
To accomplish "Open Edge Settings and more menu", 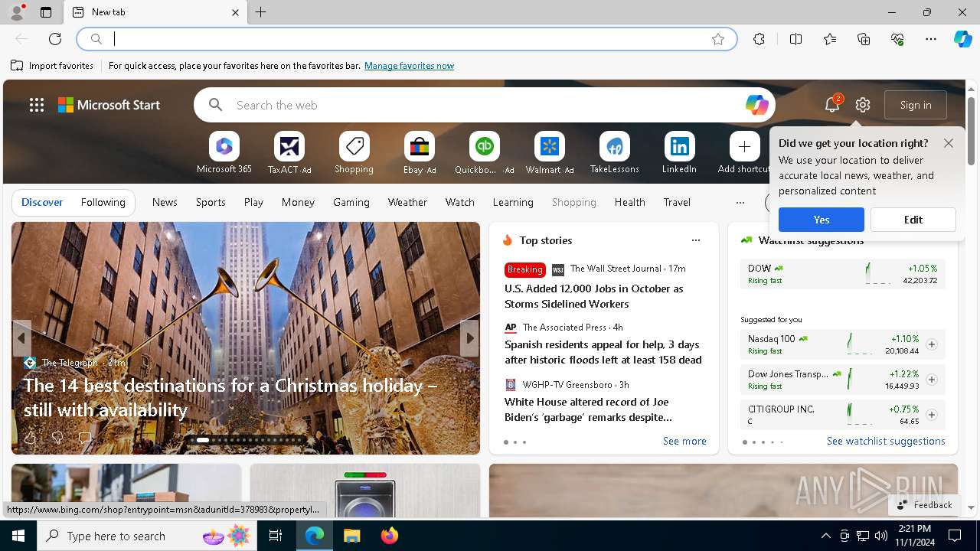I will pos(931,39).
